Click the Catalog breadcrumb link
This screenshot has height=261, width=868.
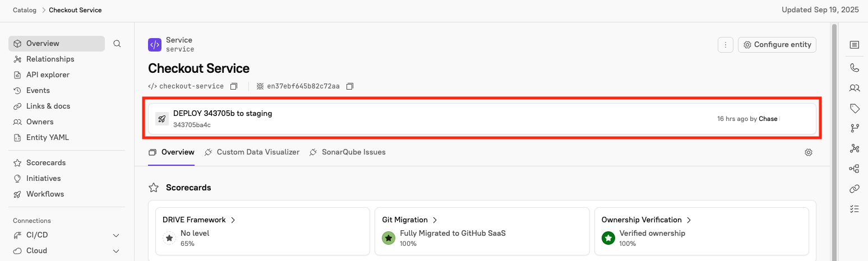click(x=25, y=10)
